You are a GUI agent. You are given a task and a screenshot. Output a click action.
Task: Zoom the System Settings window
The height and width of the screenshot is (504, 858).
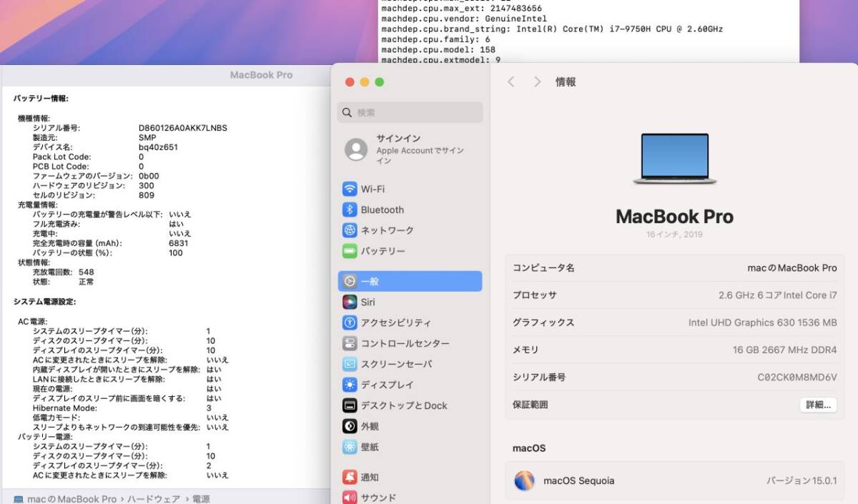pos(380,82)
